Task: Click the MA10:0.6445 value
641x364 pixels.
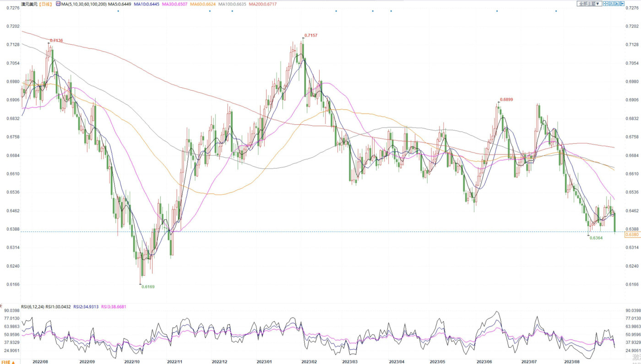Action: 147,4
